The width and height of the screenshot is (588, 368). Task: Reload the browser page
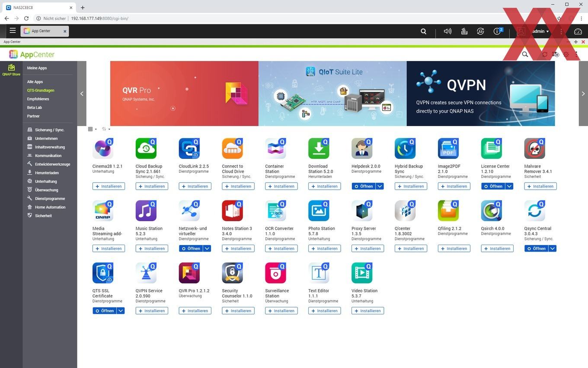click(x=26, y=18)
